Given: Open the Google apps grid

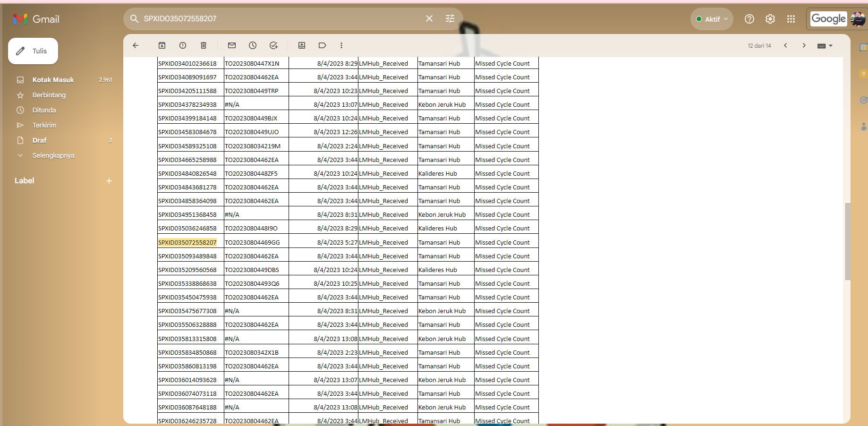Looking at the screenshot, I should [x=791, y=19].
